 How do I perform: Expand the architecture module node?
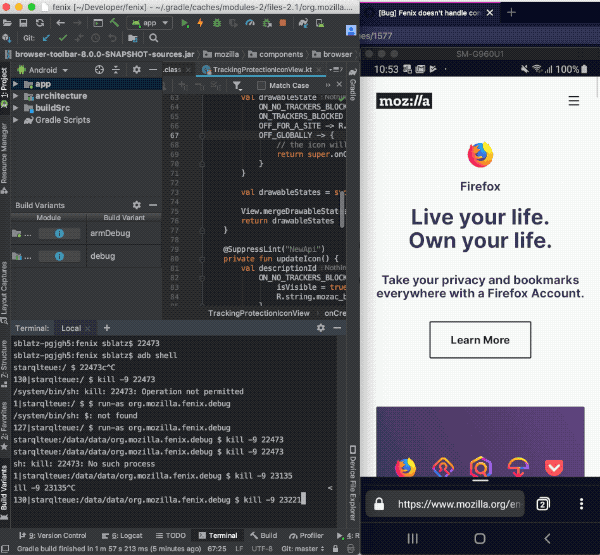(x=15, y=96)
